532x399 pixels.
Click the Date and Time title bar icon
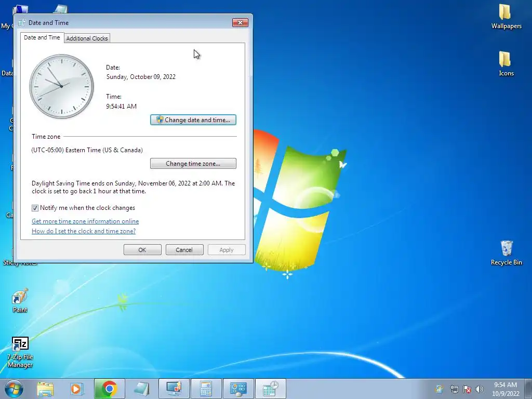pyautogui.click(x=22, y=23)
